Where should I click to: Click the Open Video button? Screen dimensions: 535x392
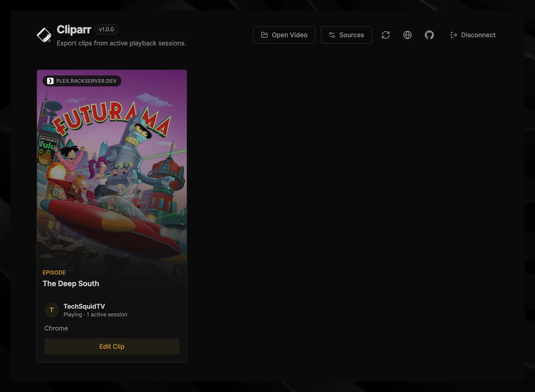tap(284, 35)
